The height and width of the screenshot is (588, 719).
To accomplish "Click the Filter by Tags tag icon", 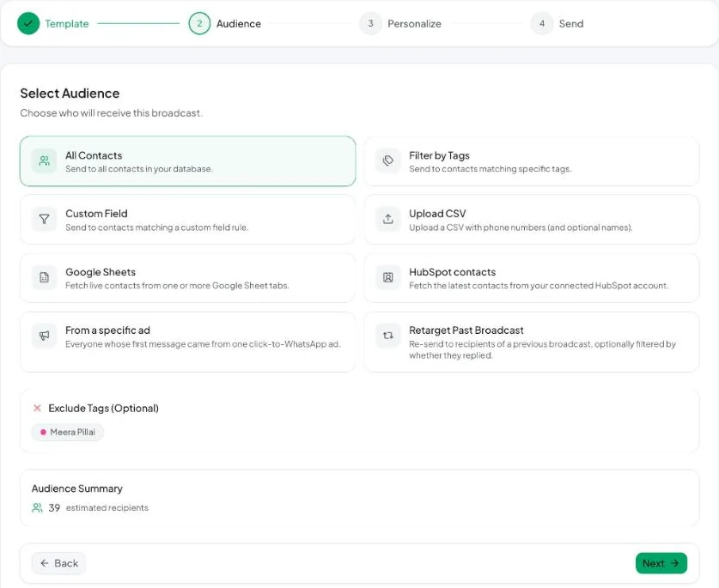I will point(388,161).
